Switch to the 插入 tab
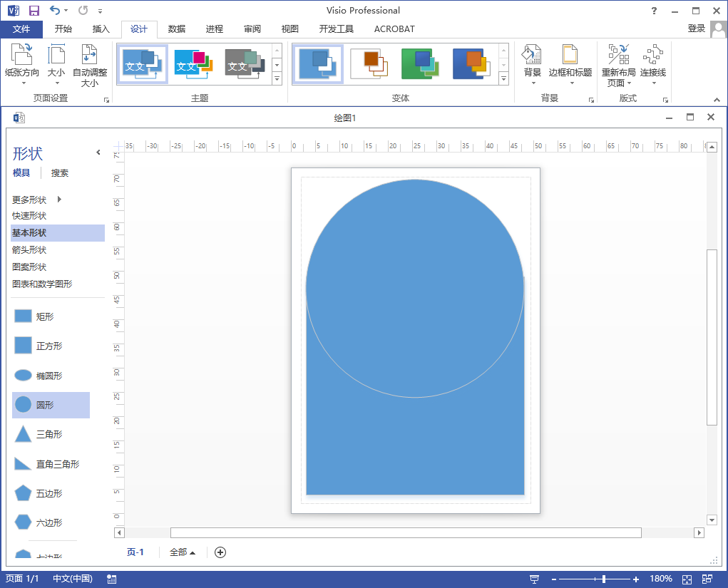This screenshot has width=728, height=588. click(101, 29)
